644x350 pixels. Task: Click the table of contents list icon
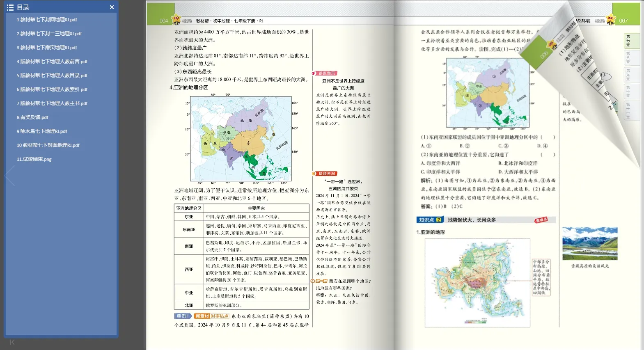(10, 7)
